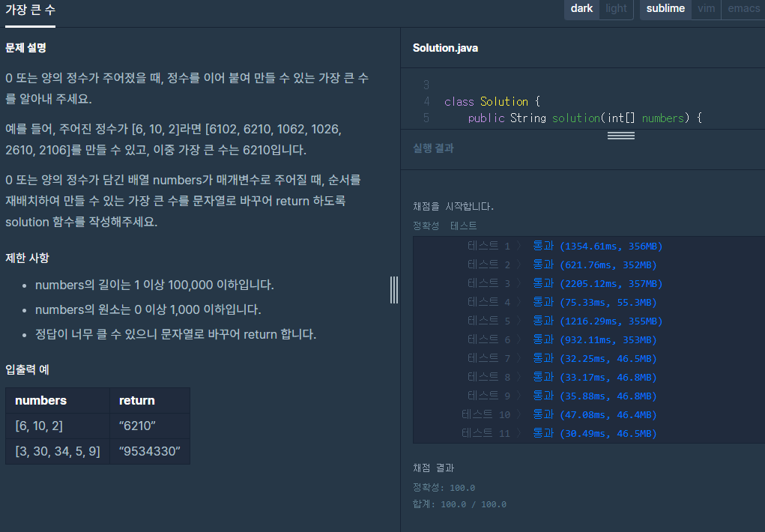765x532 pixels.
Task: Grab the vertical panel splitter handle
Action: pyautogui.click(x=393, y=290)
